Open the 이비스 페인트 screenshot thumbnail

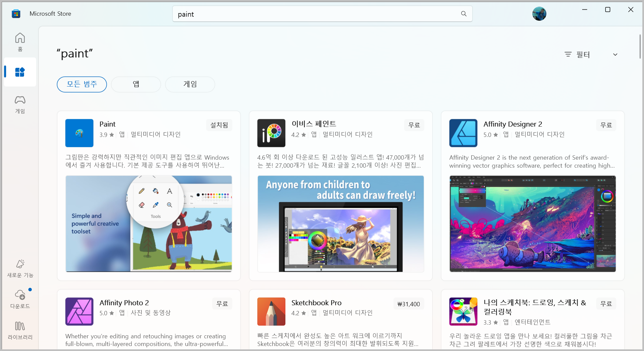(341, 224)
